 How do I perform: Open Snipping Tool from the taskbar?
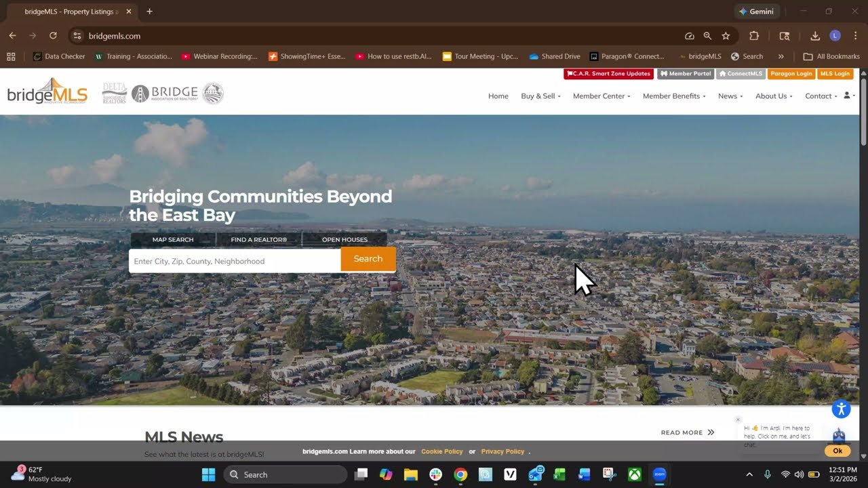point(609,474)
